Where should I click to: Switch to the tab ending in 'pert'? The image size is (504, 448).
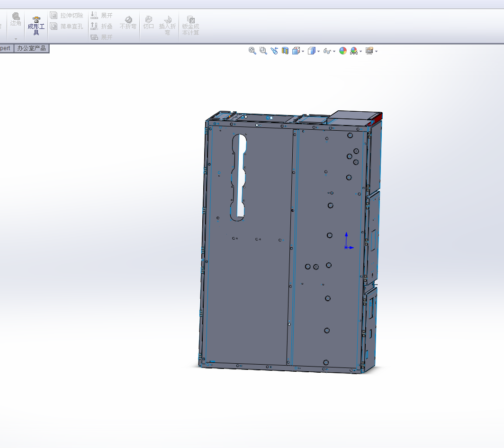point(6,48)
